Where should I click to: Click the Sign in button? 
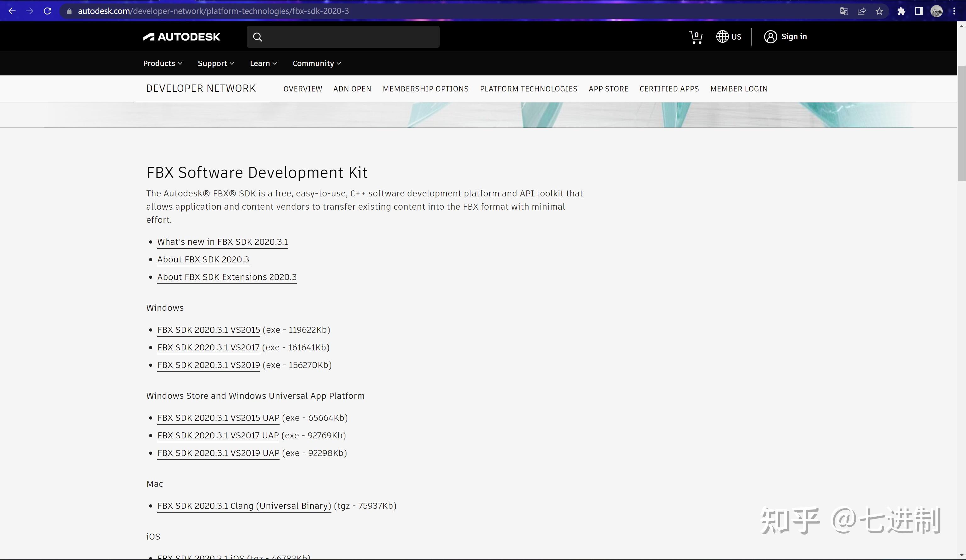tap(786, 37)
